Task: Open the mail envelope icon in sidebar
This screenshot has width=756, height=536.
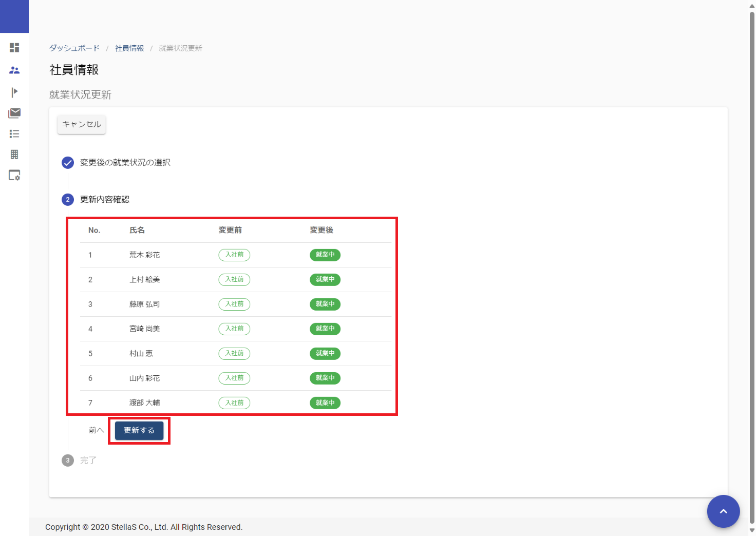Action: point(14,113)
